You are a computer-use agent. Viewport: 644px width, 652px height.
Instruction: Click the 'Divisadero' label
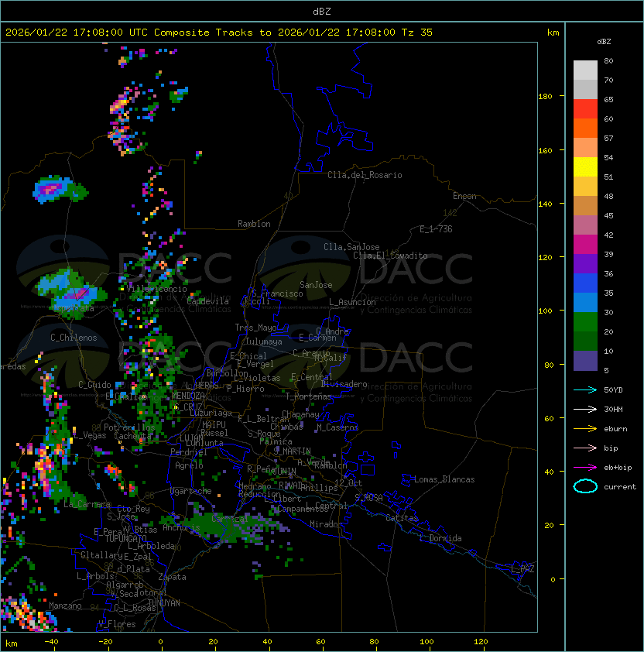(344, 384)
